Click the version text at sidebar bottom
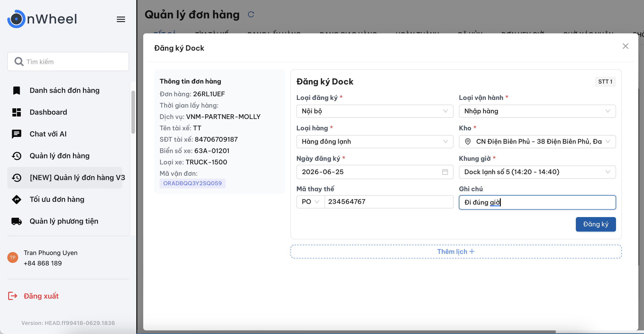Viewport: 644px width, 334px height. point(68,323)
